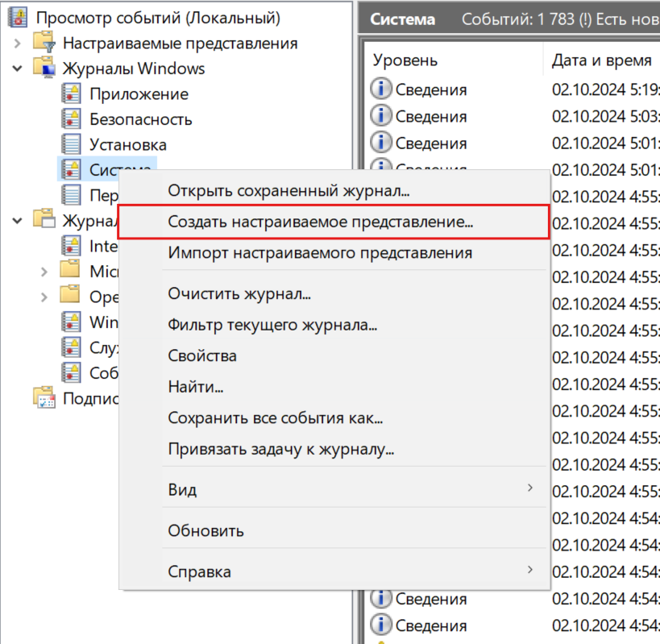
Task: Click Открыть сохраненный журнал menu item
Action: pos(288,191)
